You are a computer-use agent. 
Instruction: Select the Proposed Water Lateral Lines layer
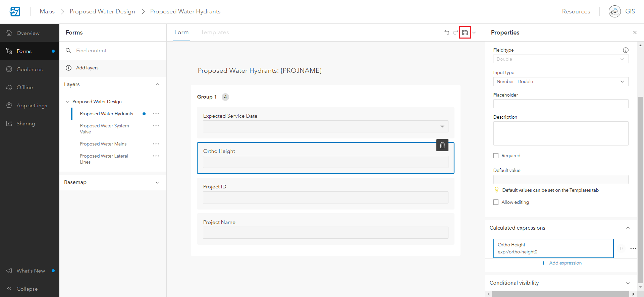104,159
